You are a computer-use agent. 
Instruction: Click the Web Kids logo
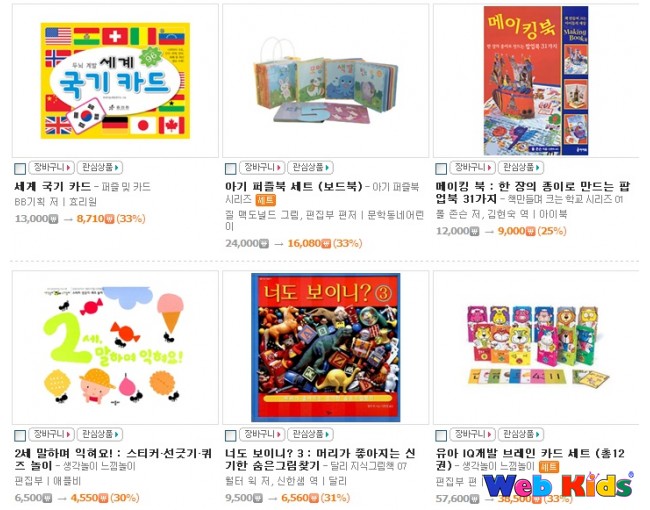coord(558,484)
